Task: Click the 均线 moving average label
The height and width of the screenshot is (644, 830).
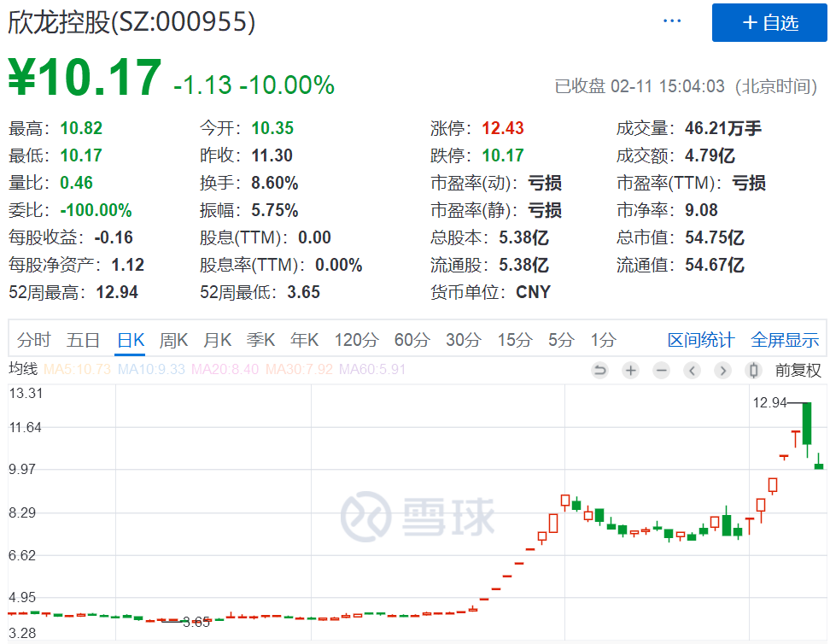Action: pos(23,369)
